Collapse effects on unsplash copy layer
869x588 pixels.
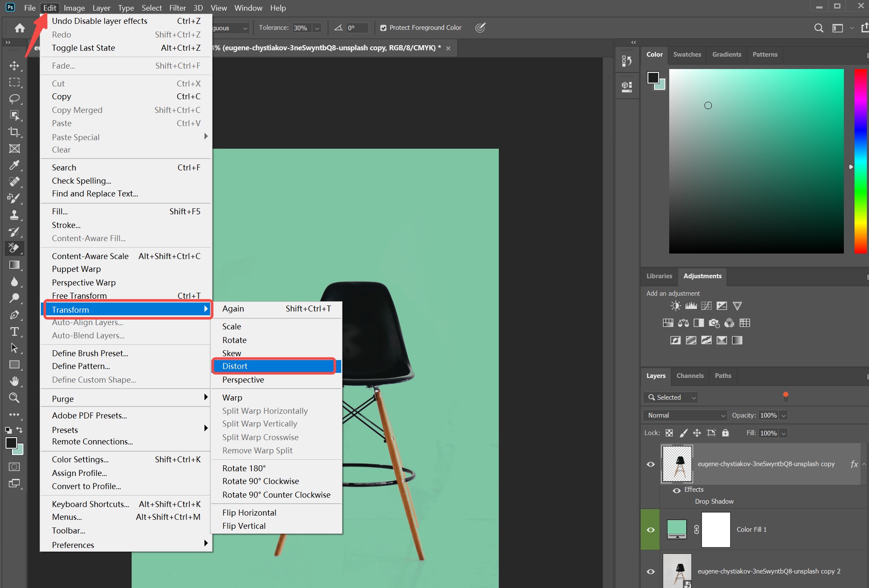click(x=864, y=464)
